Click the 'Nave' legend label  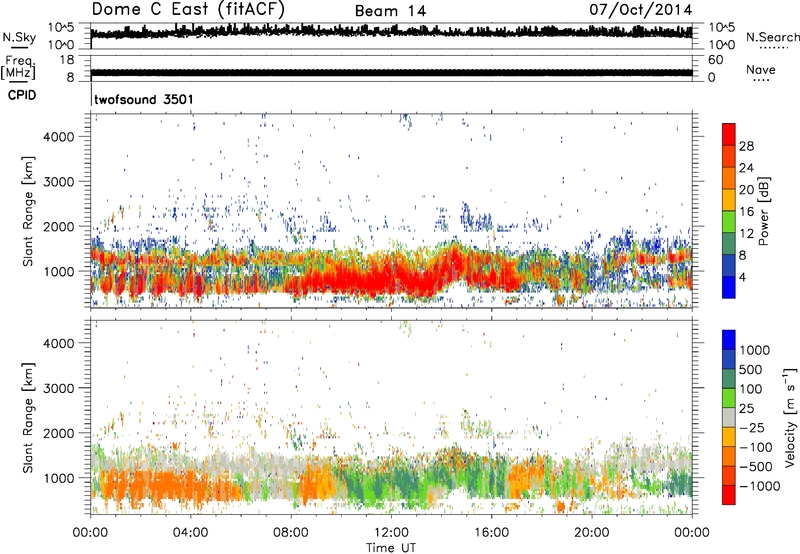click(761, 69)
